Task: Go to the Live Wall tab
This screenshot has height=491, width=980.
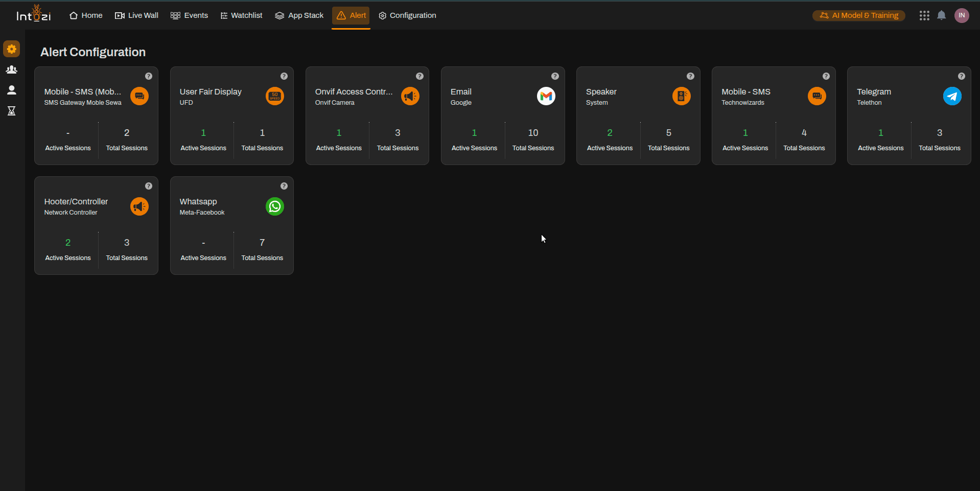Action: click(136, 15)
